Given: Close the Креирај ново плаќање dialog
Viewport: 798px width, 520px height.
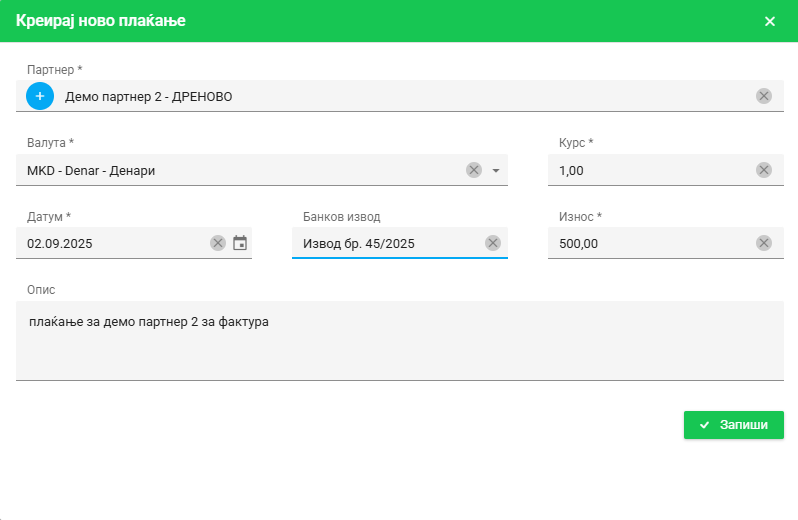Looking at the screenshot, I should click(770, 21).
